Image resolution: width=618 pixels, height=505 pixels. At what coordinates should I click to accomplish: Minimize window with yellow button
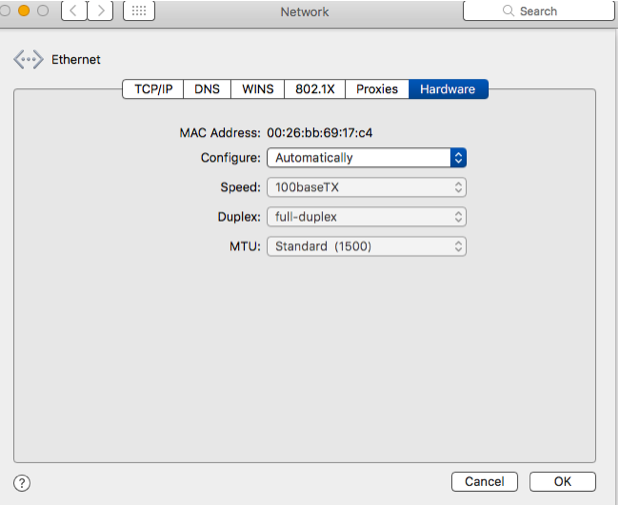tap(24, 11)
